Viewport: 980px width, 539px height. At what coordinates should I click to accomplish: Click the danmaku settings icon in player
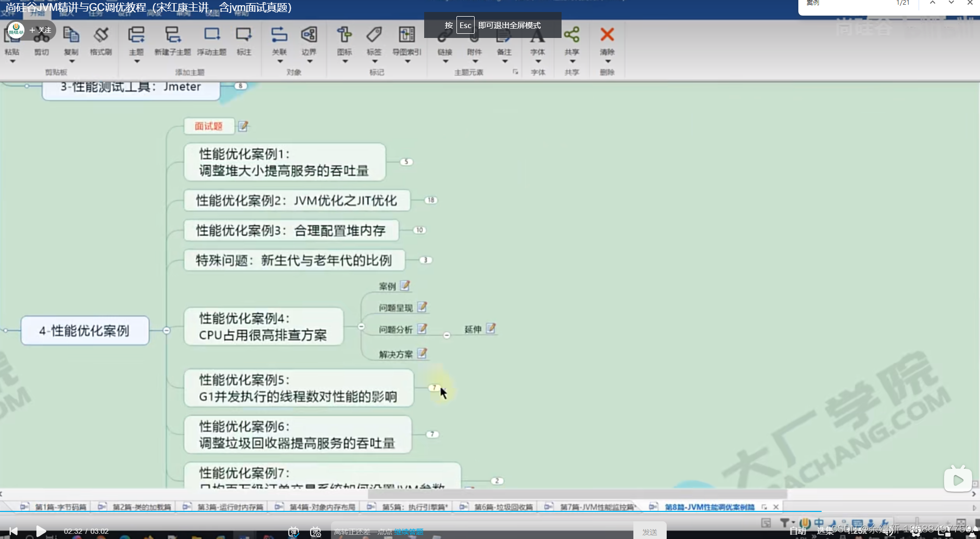coord(315,531)
